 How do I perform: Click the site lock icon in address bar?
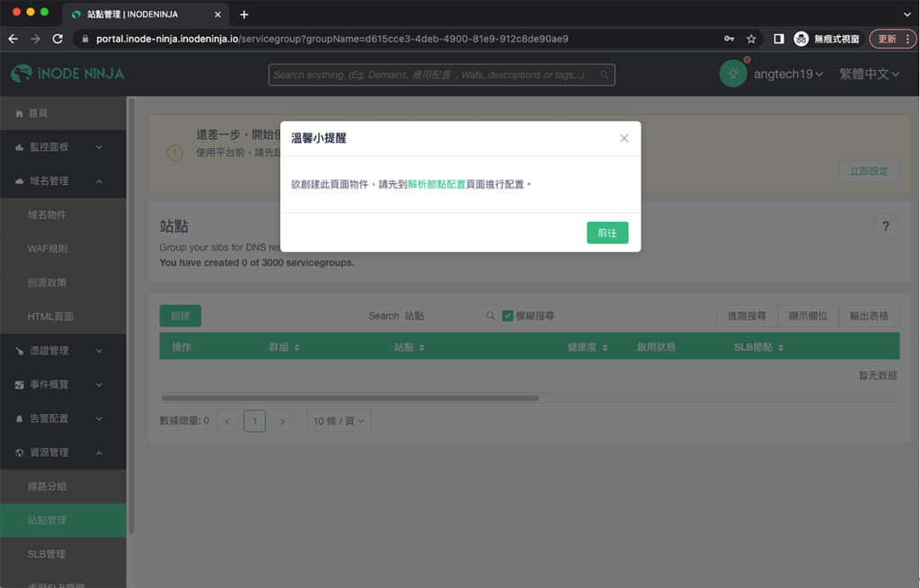coord(85,39)
